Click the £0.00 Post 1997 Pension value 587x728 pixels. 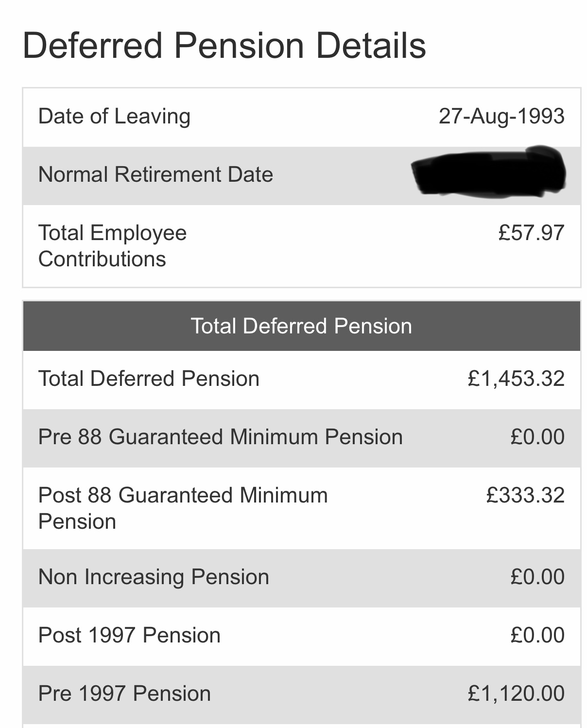pos(537,635)
